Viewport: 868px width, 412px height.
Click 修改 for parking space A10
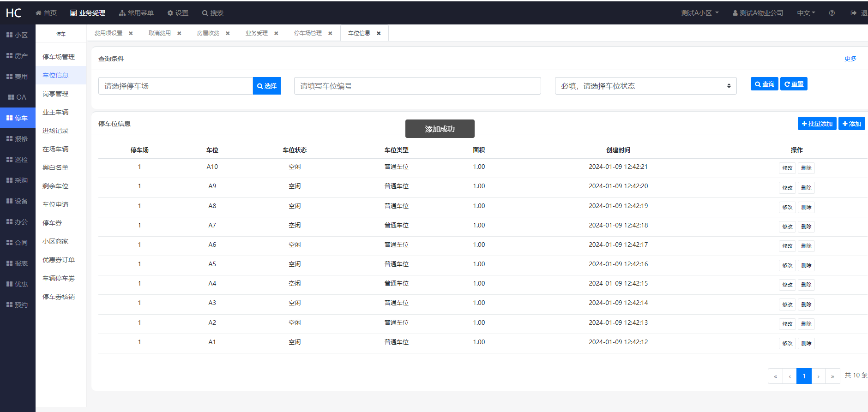pyautogui.click(x=787, y=168)
